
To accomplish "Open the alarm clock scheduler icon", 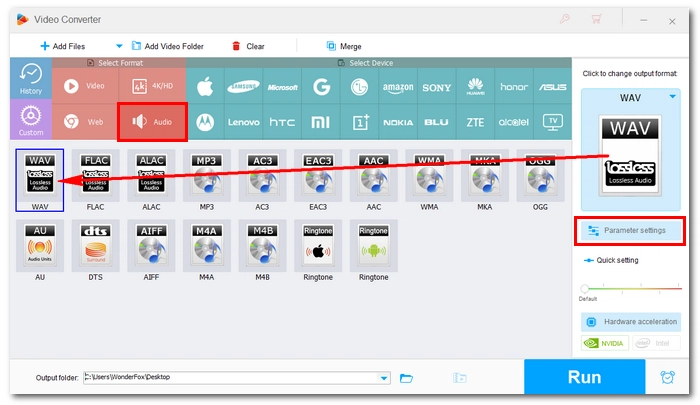I will [x=667, y=377].
